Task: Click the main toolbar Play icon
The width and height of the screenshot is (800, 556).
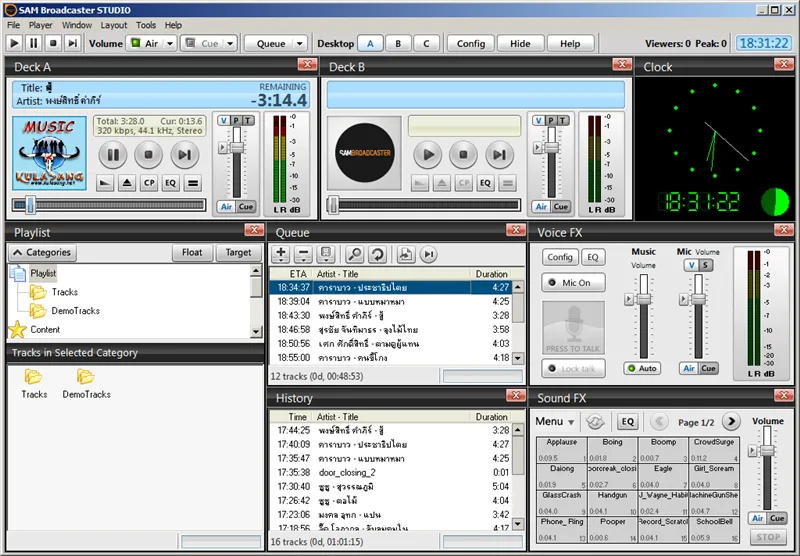Action: 15,43
